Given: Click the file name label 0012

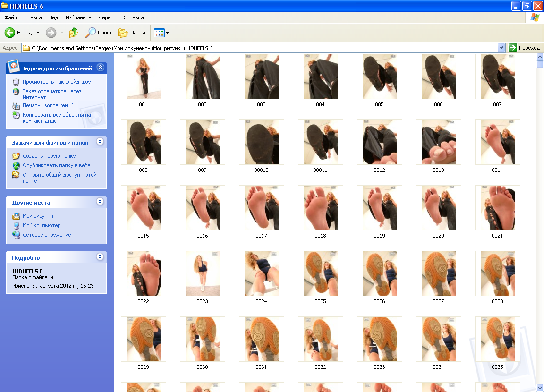Looking at the screenshot, I should (x=379, y=170).
